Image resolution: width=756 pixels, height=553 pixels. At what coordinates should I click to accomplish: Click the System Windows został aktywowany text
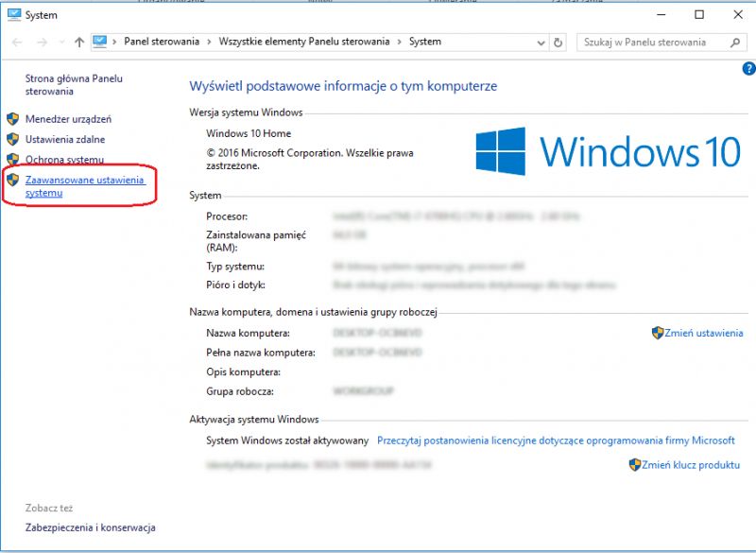pos(287,441)
